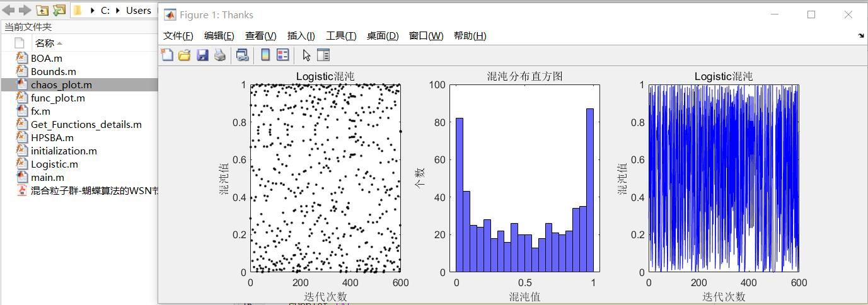868x305 pixels.
Task: Click the 混沌分布直方图 title text
Action: pos(524,76)
